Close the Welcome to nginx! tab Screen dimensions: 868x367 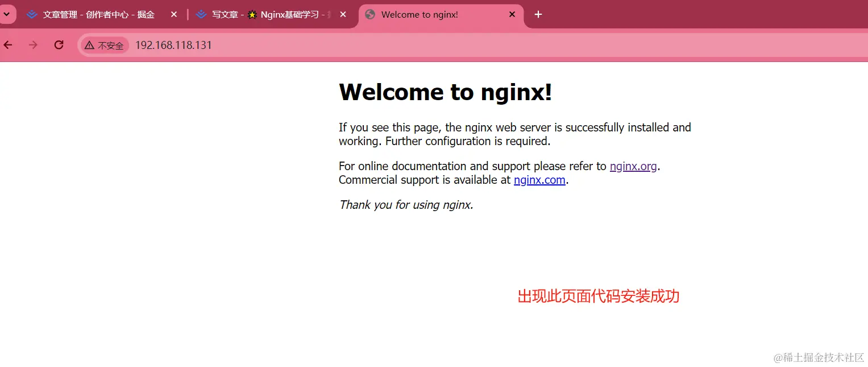(512, 15)
